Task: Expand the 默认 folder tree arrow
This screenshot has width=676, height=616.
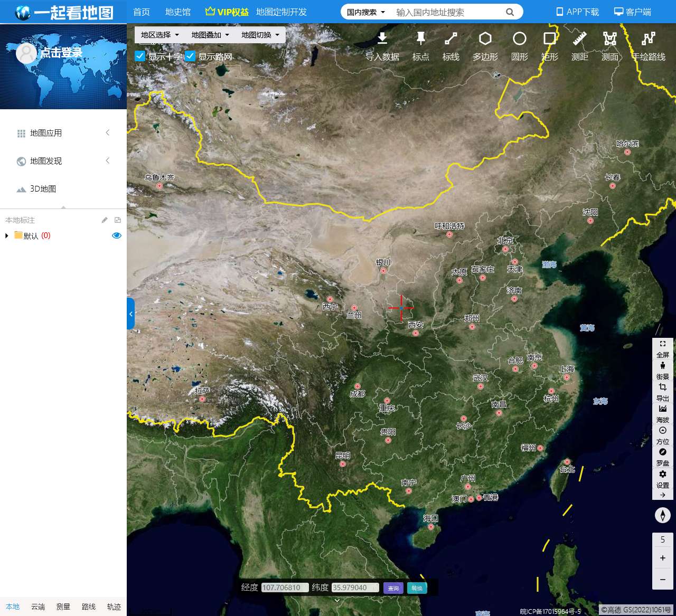Action: 7,235
